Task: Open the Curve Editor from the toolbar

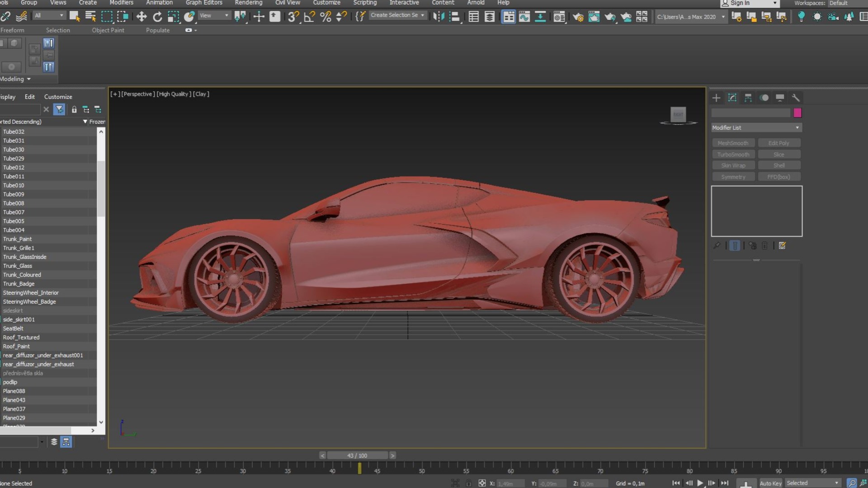Action: [x=524, y=17]
